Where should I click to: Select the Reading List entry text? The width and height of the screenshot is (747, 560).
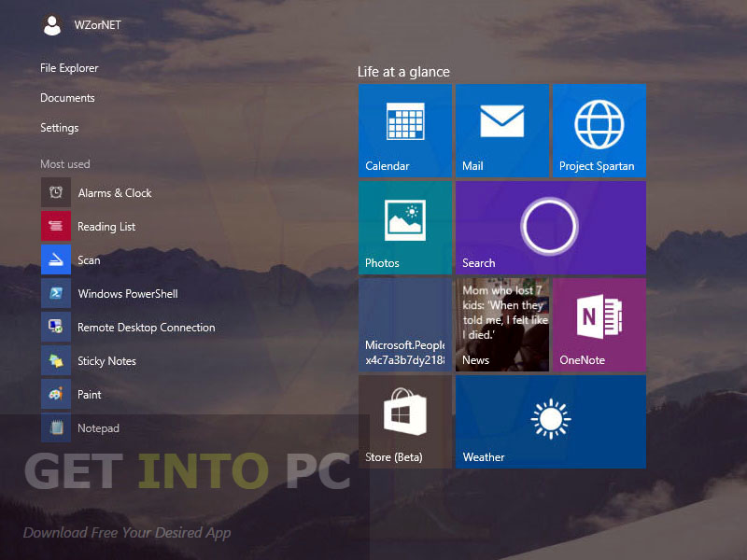click(x=106, y=227)
